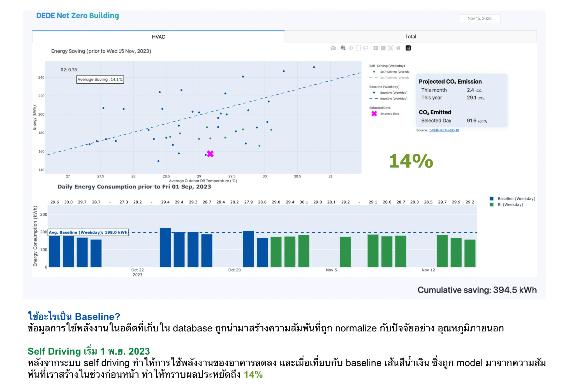The height and width of the screenshot is (392, 574).
Task: Click the DEDE Net Zero Building title
Action: [x=77, y=16]
